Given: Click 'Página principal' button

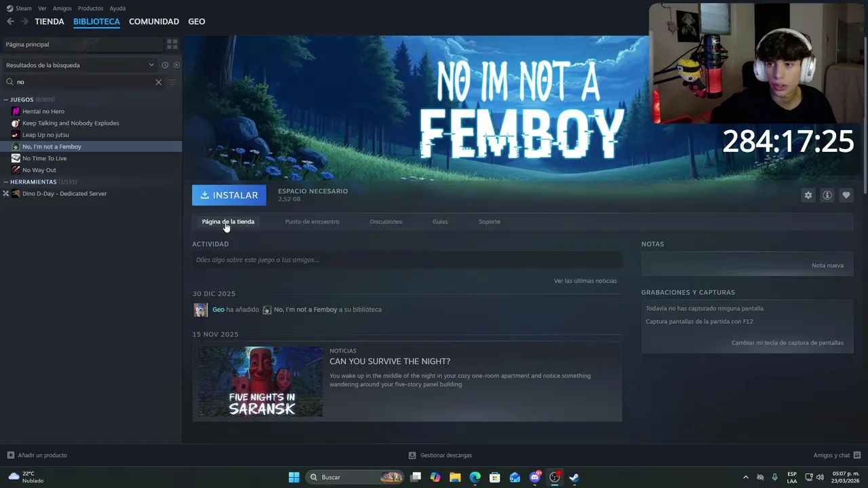Looking at the screenshot, I should click(x=82, y=44).
